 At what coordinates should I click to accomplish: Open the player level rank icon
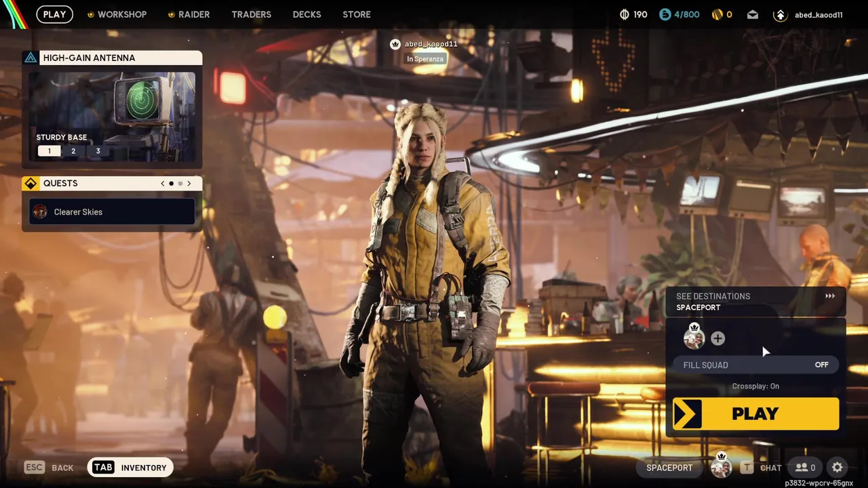coord(781,14)
